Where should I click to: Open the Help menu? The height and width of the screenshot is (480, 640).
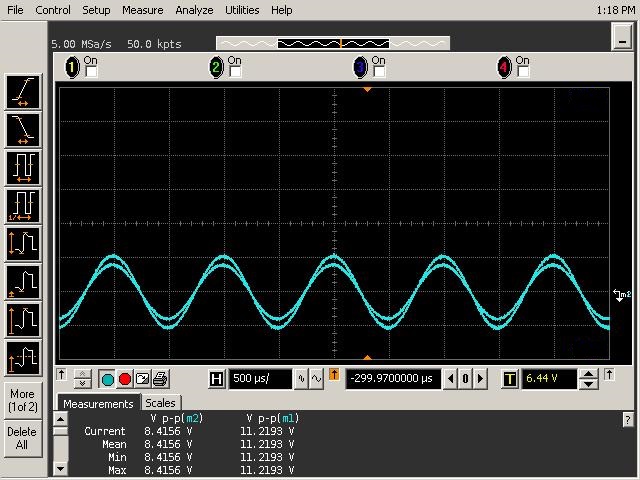click(282, 10)
